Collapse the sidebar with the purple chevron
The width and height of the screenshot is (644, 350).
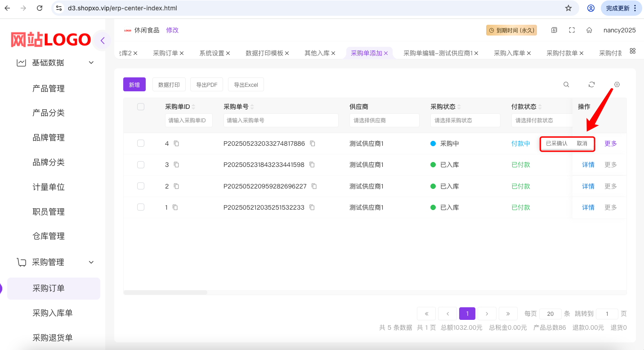103,41
